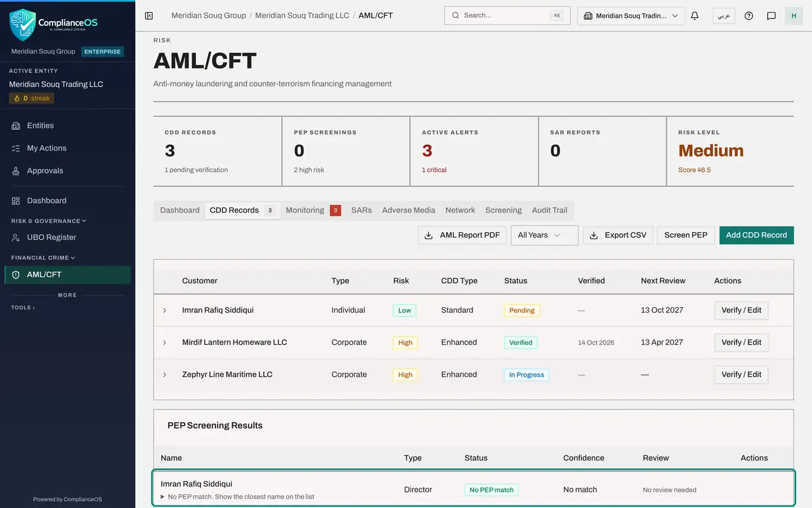Open the All Years filter dropdown
The height and width of the screenshot is (508, 812).
[x=544, y=235]
